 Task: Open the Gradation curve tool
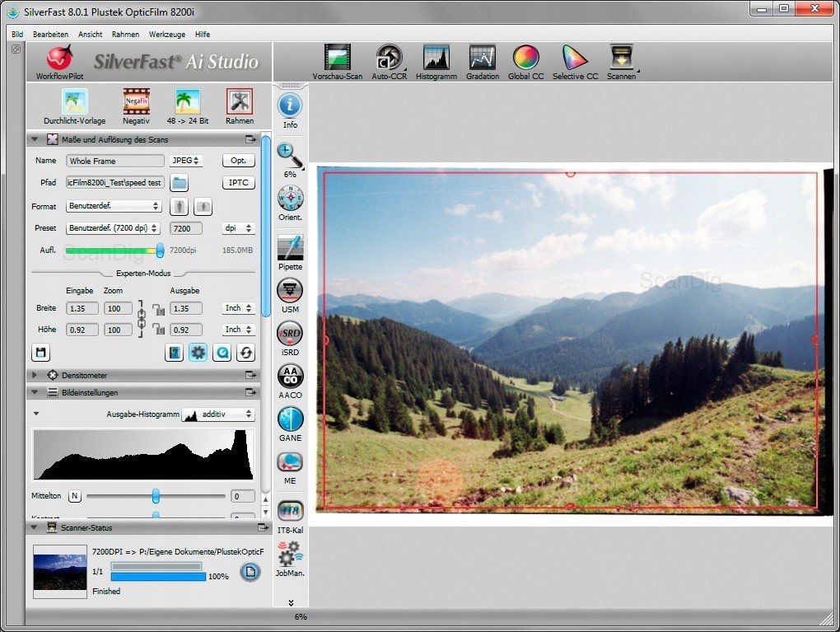(x=482, y=58)
